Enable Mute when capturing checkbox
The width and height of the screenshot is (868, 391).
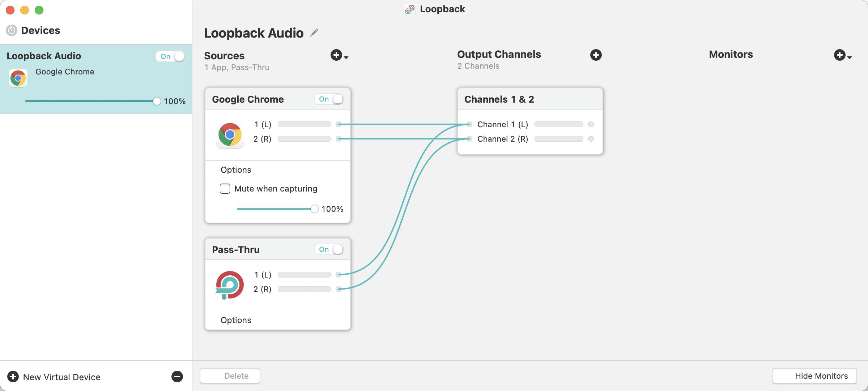[x=224, y=189]
